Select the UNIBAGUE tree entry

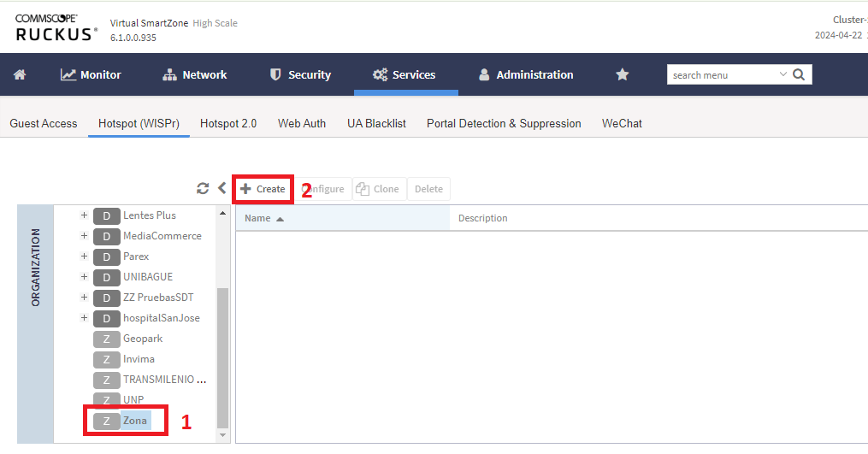click(x=148, y=277)
